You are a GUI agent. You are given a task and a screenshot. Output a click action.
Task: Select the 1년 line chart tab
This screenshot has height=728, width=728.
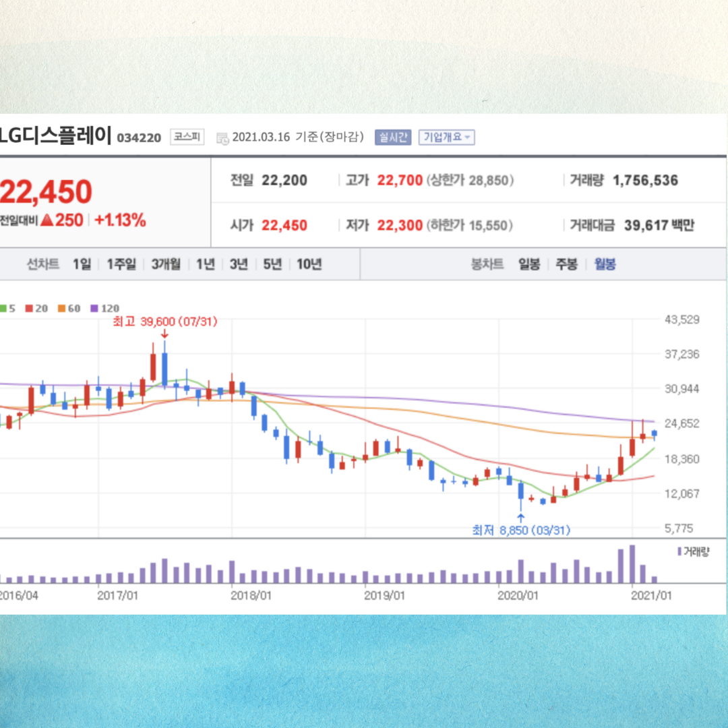tap(205, 264)
